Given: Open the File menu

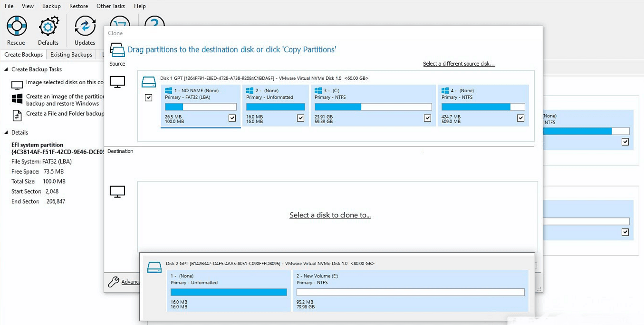Looking at the screenshot, I should coord(9,6).
